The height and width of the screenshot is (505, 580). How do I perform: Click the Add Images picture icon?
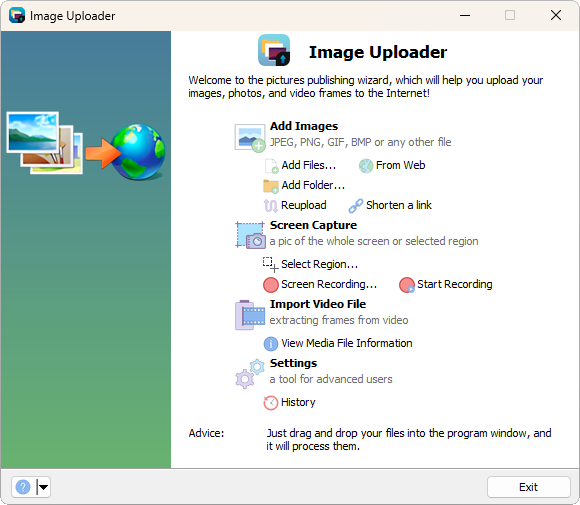pyautogui.click(x=250, y=138)
